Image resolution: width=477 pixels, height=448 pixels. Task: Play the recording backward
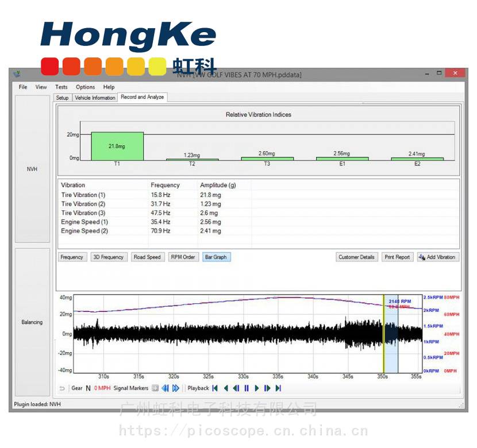click(x=226, y=388)
